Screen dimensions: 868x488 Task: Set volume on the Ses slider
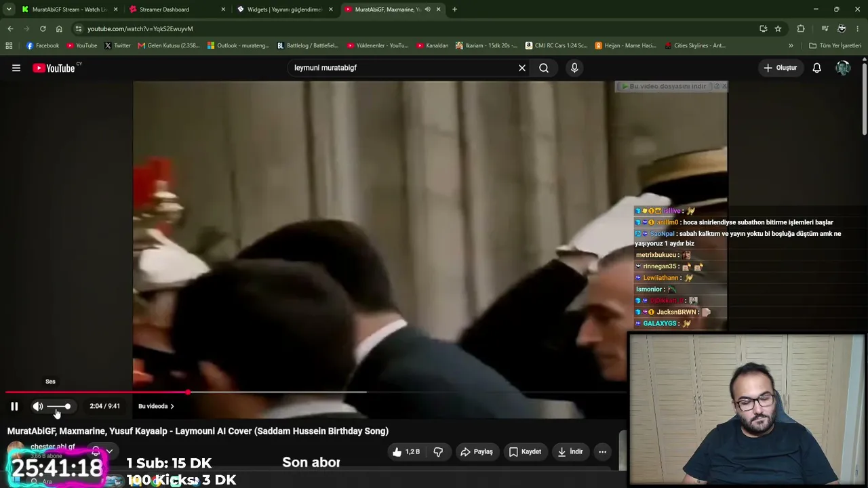point(58,406)
